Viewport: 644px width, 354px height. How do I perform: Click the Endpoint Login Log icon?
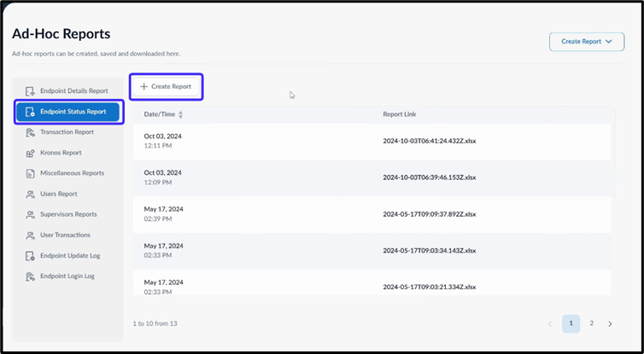click(x=30, y=276)
